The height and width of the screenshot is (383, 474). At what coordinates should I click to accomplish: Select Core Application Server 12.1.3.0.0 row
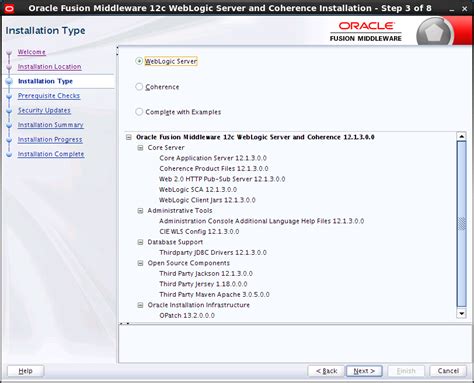tap(213, 158)
